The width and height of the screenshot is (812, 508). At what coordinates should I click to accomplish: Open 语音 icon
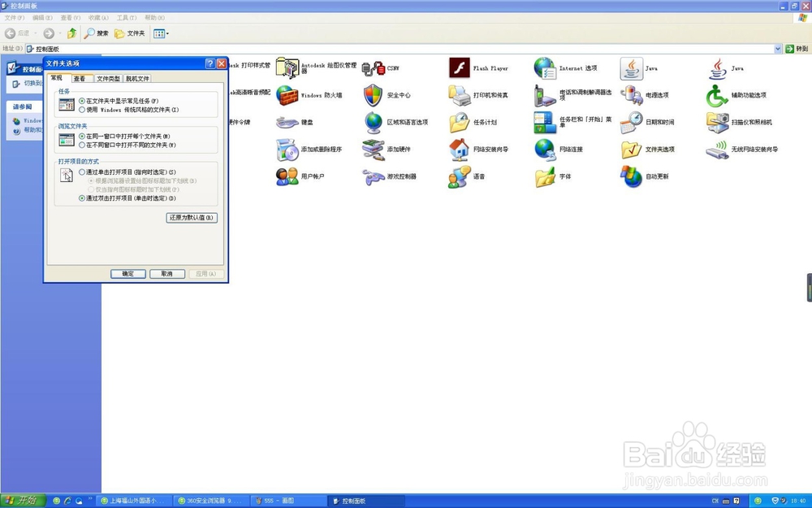pos(460,176)
